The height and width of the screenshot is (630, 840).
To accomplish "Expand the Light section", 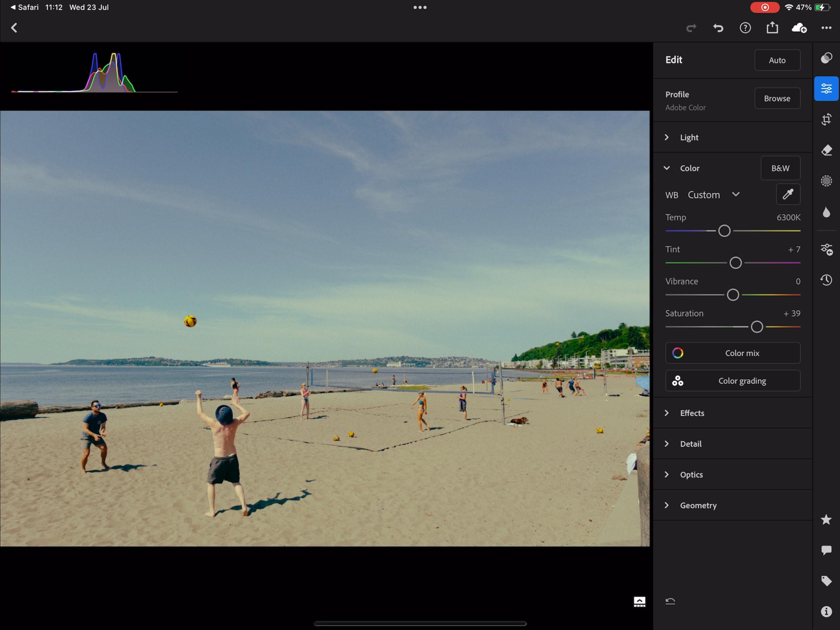I will (732, 137).
